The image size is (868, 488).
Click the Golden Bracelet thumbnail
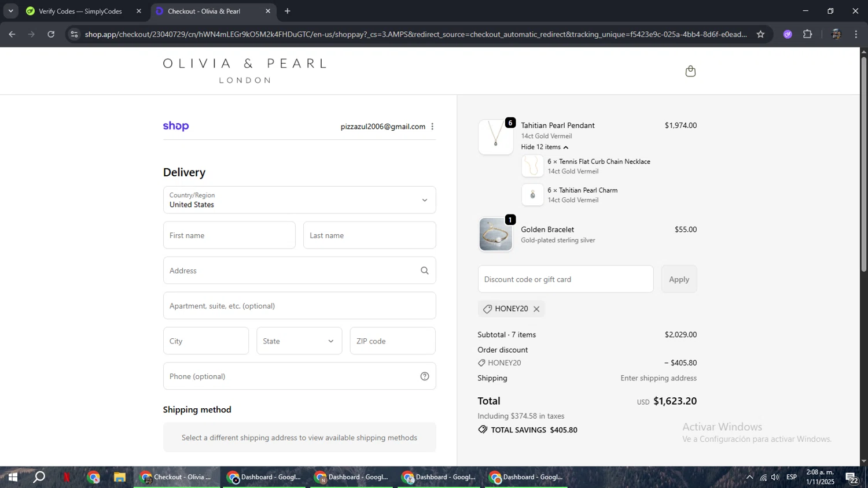[x=495, y=234]
